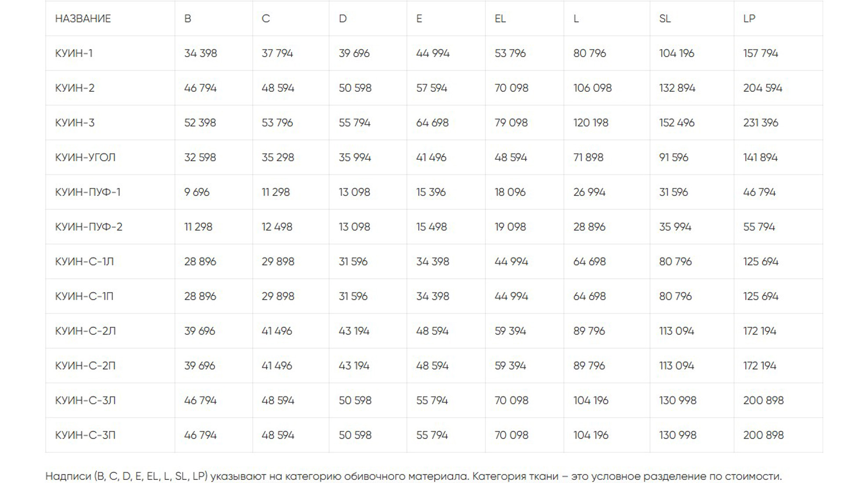Click the 141 894 price in КУИН-УГОЛ row
The width and height of the screenshot is (868, 483).
click(x=760, y=158)
